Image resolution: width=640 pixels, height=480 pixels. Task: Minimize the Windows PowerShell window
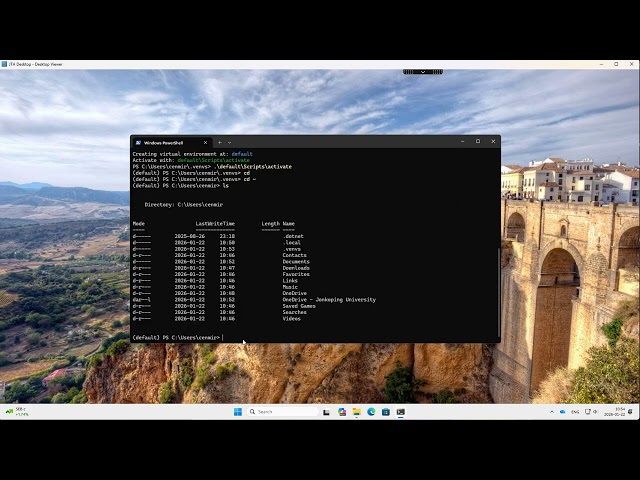pyautogui.click(x=462, y=142)
